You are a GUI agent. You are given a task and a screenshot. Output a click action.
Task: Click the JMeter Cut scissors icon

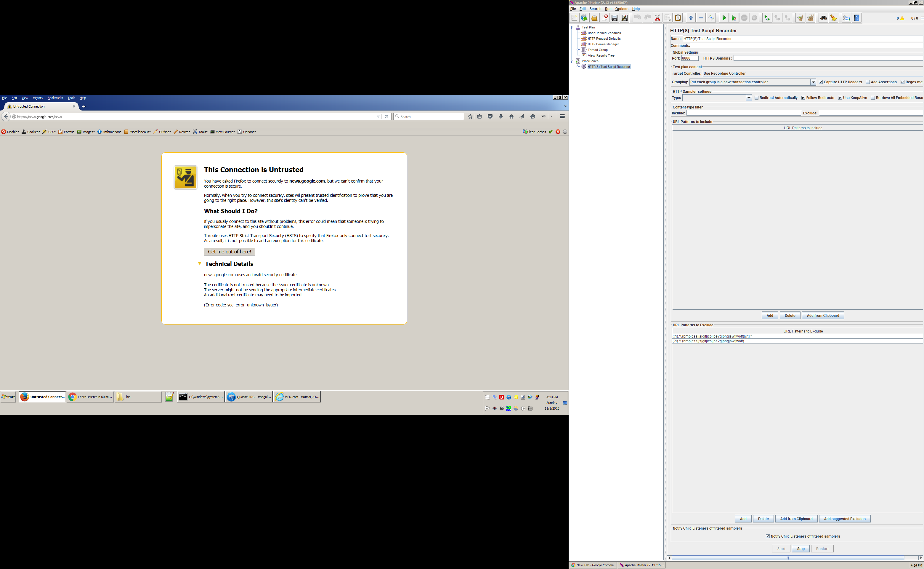[657, 18]
